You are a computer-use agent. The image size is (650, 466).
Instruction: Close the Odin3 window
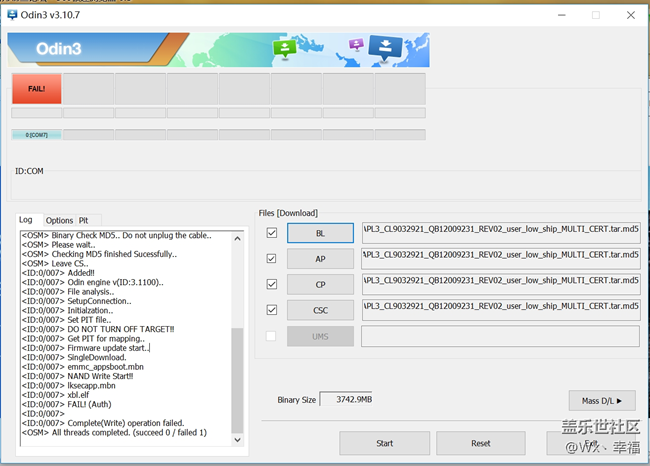point(631,15)
